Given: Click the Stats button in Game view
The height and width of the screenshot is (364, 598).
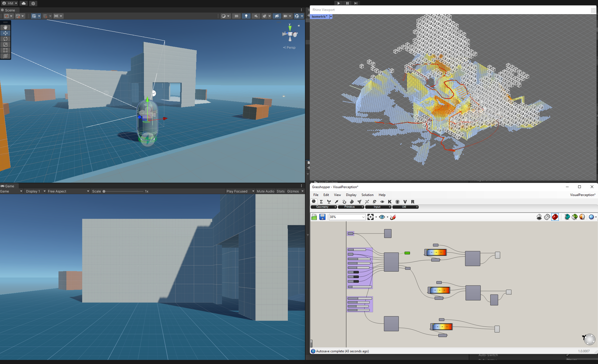Looking at the screenshot, I should tap(280, 191).
